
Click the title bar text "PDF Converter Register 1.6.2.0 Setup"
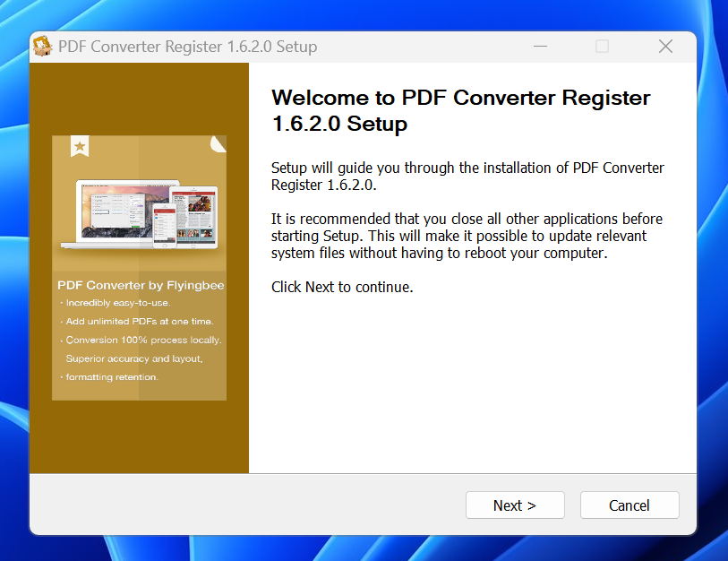[x=187, y=47]
